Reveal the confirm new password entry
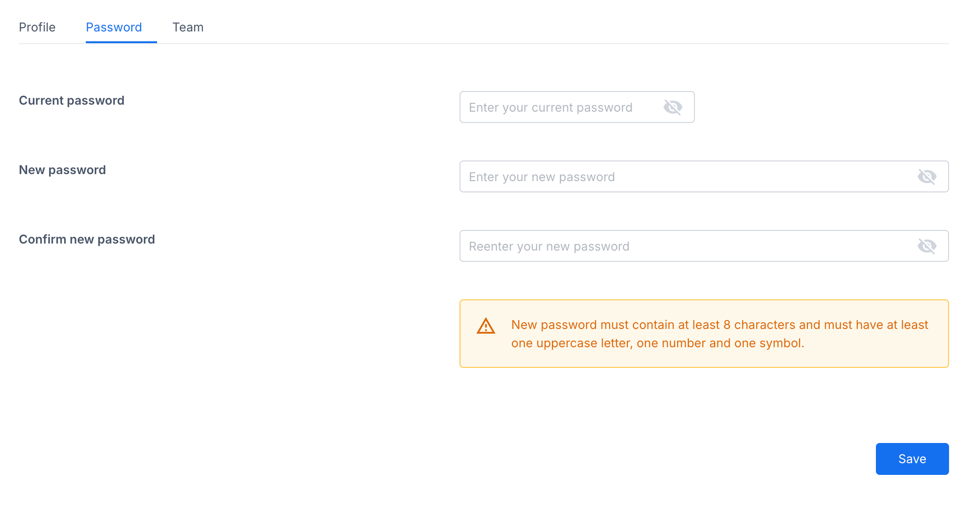This screenshot has width=980, height=519. tap(927, 246)
